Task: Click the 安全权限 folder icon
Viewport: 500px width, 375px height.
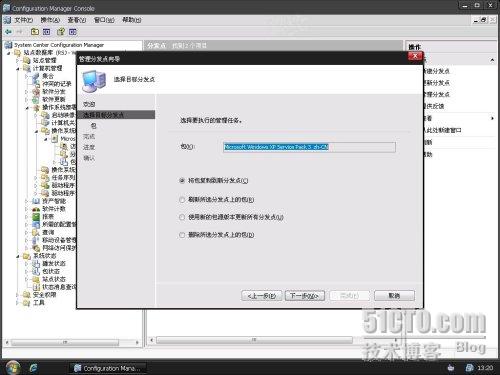Action: pyautogui.click(x=27, y=295)
